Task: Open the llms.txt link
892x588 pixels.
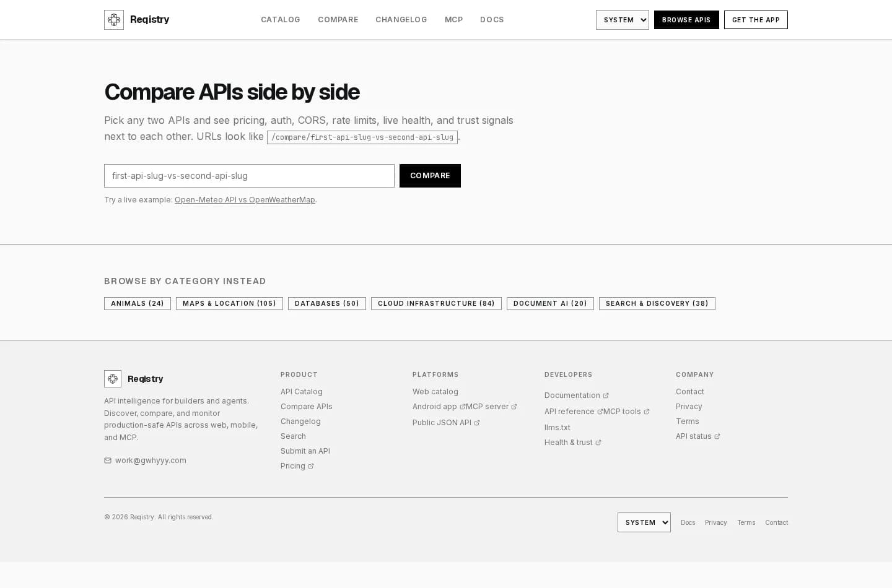Action: point(557,428)
